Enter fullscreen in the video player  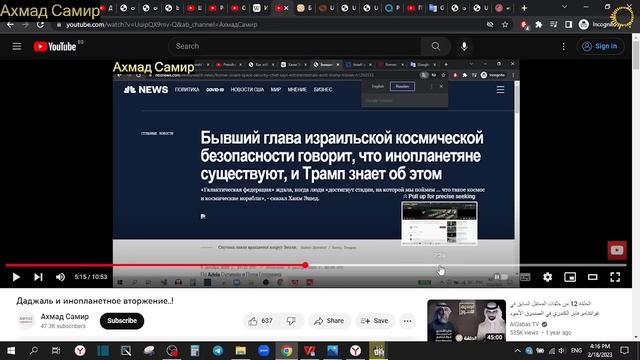[615, 277]
